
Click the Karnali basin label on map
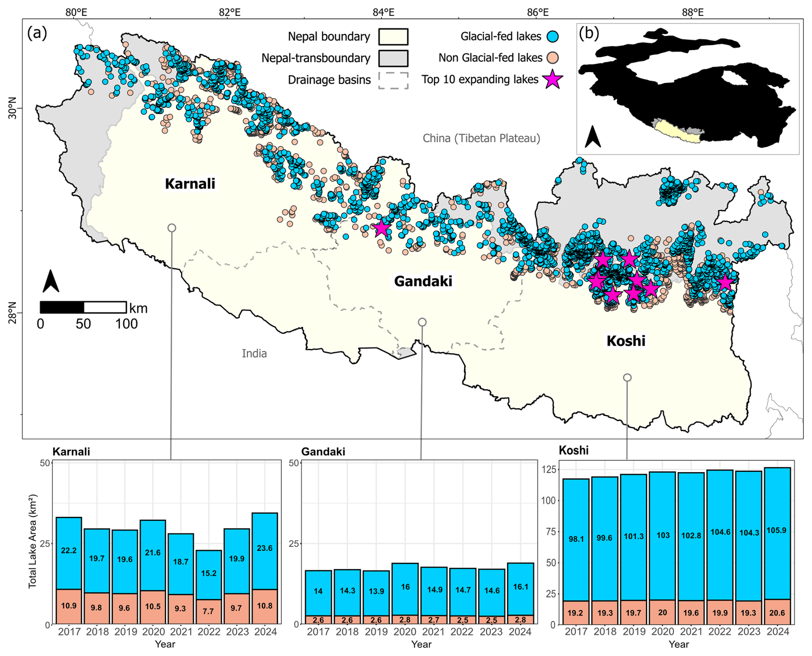[x=190, y=184]
